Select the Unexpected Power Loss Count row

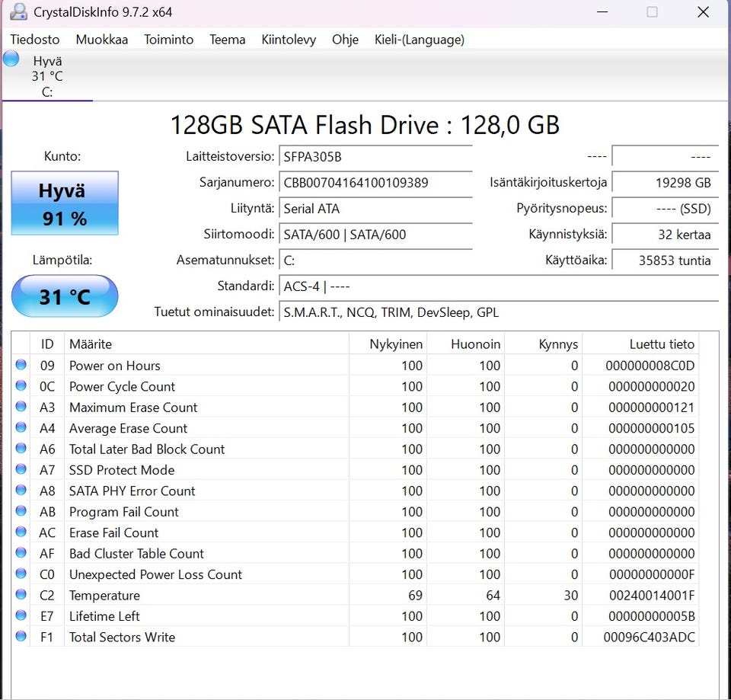pos(155,574)
